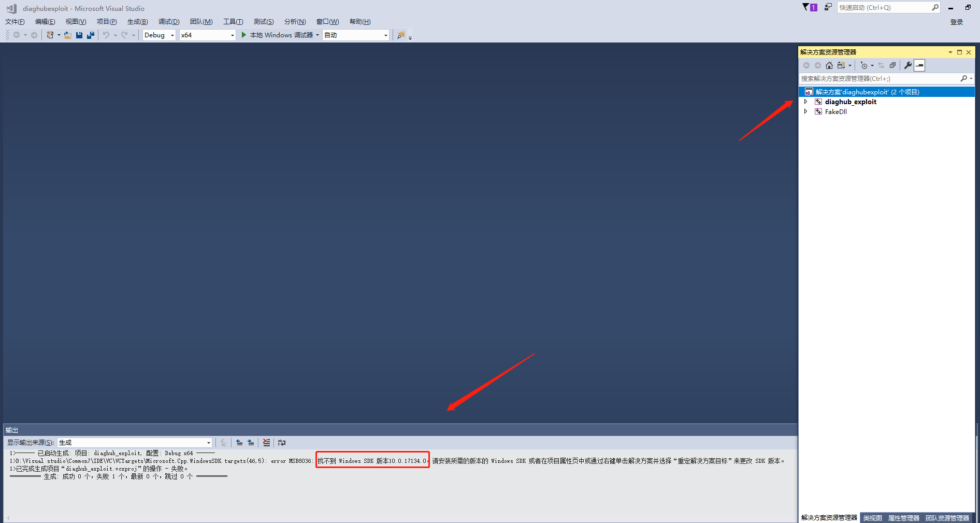Toggle Word Wrap in the Output panel
The width and height of the screenshot is (980, 523).
pyautogui.click(x=282, y=443)
